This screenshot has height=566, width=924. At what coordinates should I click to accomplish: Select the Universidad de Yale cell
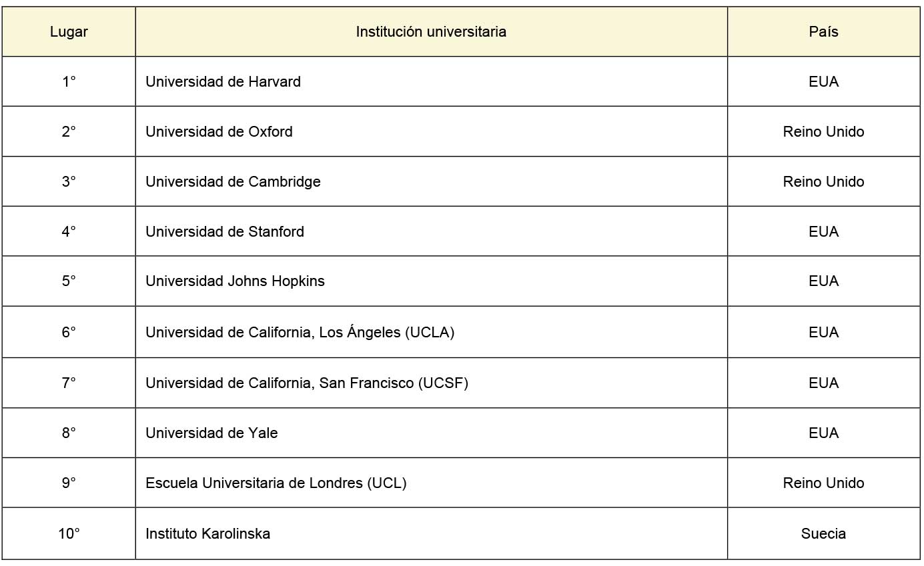[x=211, y=433]
